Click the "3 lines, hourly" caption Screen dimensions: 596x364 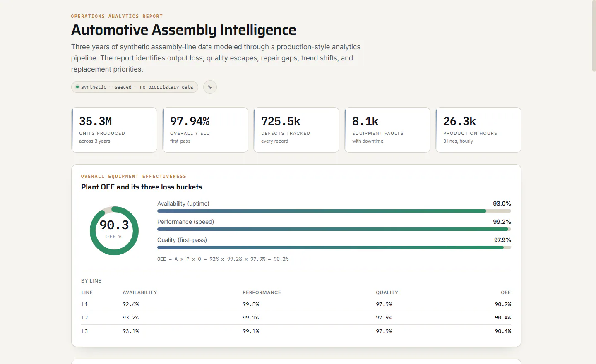(x=458, y=141)
